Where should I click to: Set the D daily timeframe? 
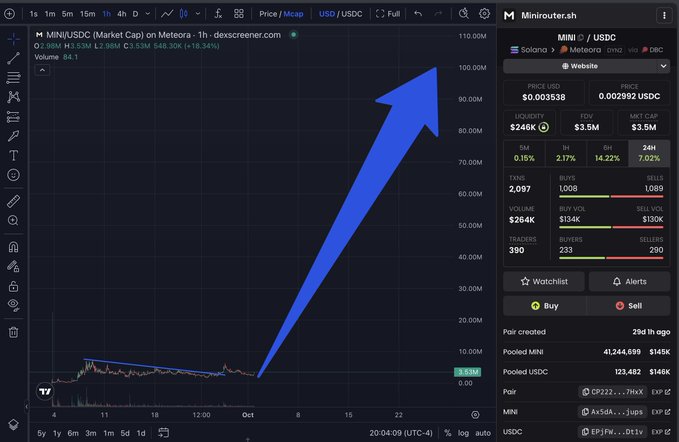point(136,14)
